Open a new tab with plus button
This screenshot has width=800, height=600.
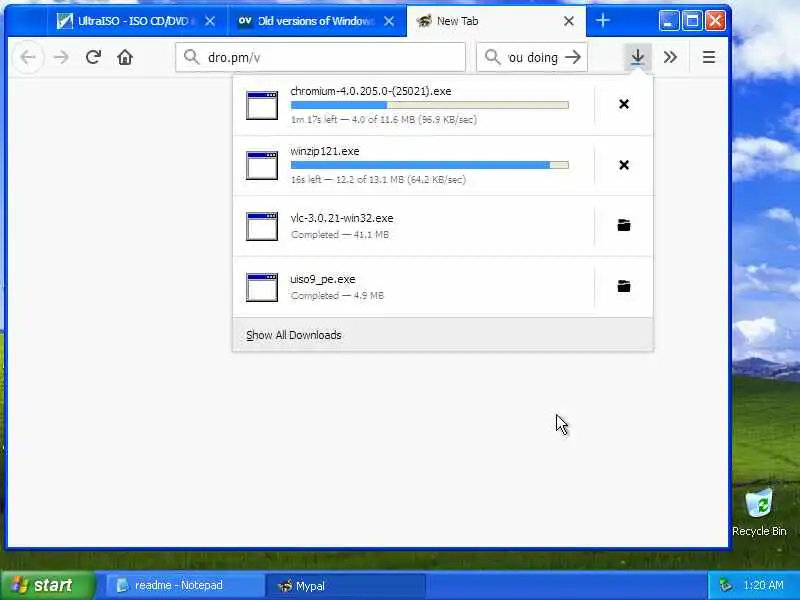coord(603,20)
